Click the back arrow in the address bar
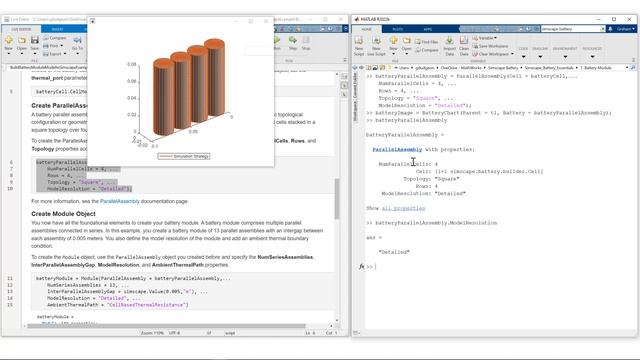 coord(355,68)
